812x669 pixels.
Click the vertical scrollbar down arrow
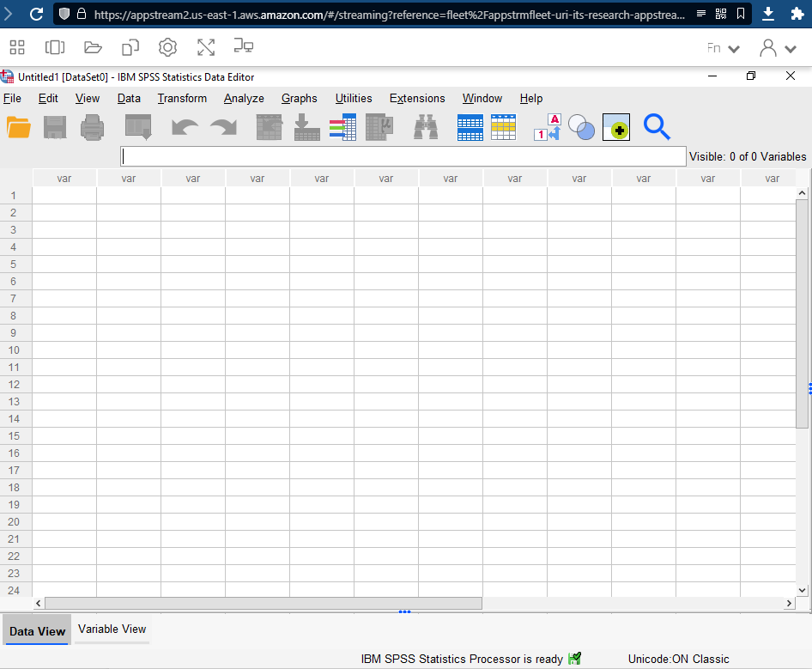click(x=803, y=590)
